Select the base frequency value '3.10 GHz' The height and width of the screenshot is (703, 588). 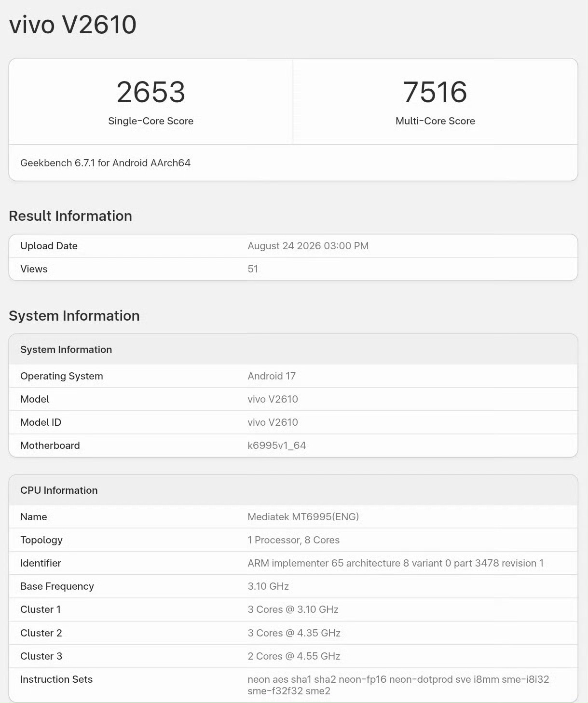268,586
